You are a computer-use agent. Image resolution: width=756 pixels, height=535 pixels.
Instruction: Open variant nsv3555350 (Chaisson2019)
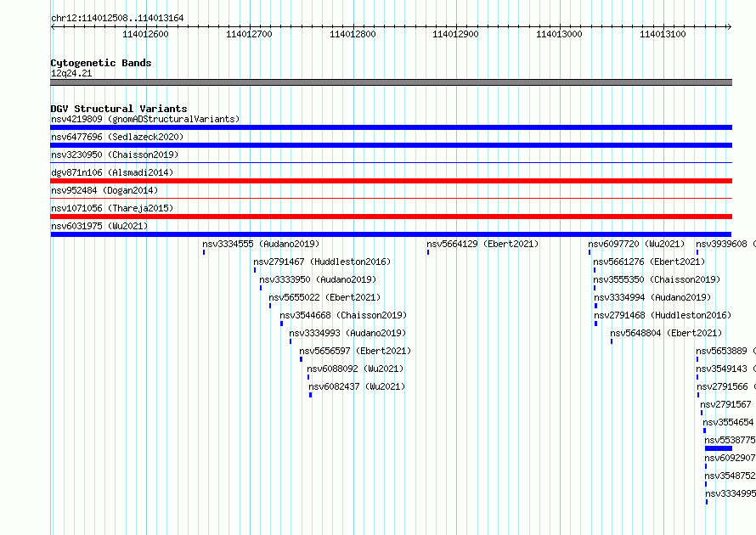657,279
